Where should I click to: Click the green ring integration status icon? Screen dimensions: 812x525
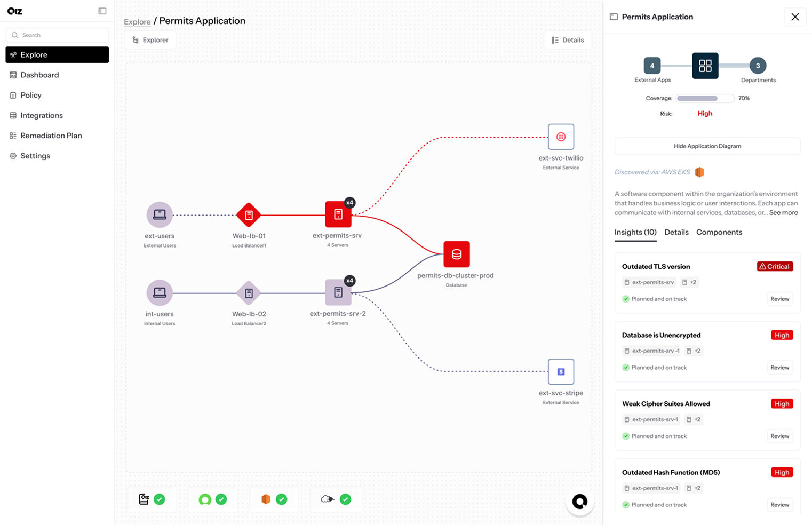click(x=205, y=499)
